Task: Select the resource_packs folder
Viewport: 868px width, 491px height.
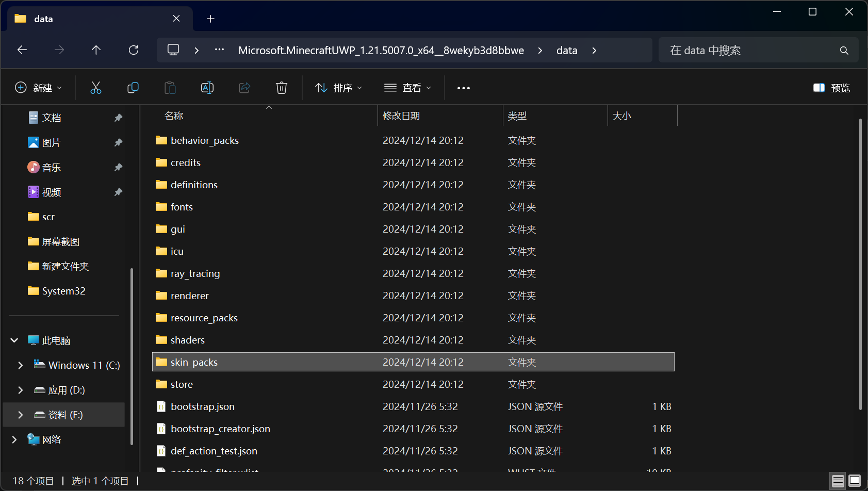Action: pyautogui.click(x=413, y=318)
